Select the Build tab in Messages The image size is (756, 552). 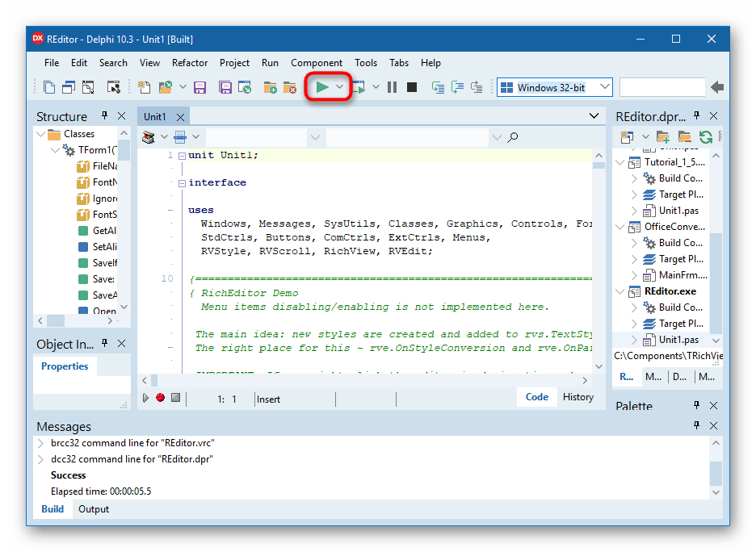(52, 509)
